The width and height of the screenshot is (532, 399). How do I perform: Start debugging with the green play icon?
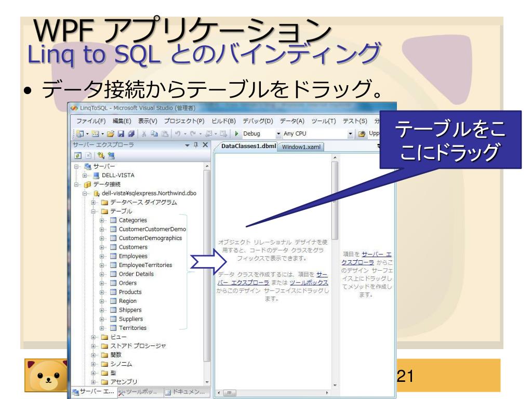236,134
